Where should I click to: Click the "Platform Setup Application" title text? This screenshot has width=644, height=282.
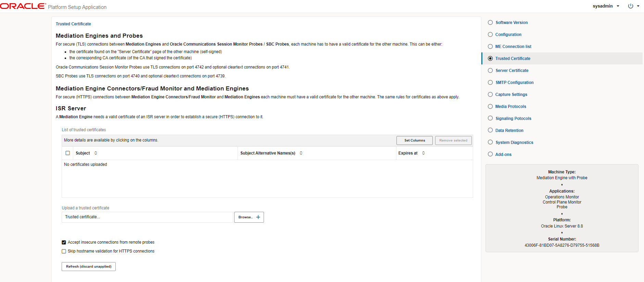(x=77, y=7)
